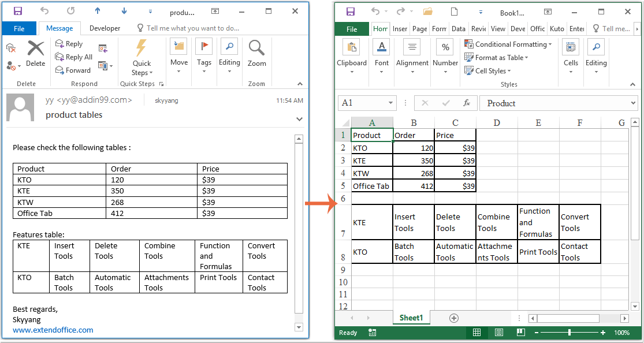Open the Cell Styles gallery
Screen dimensions: 644x343
487,70
